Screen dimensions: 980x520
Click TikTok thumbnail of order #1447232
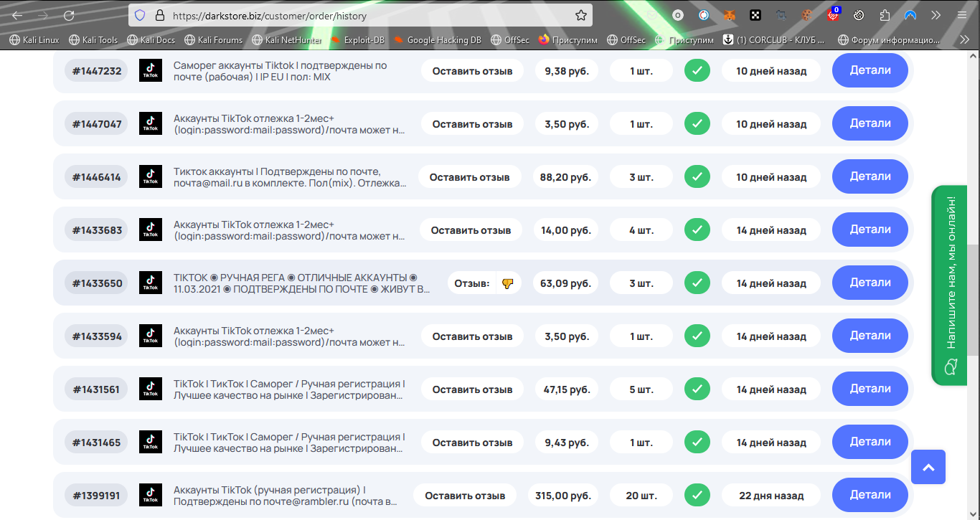click(151, 70)
